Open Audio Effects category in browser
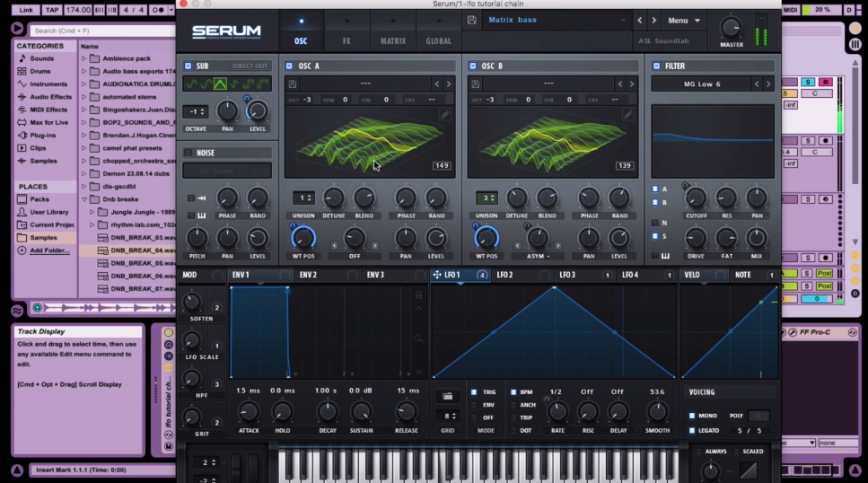Image resolution: width=868 pixels, height=483 pixels. [50, 96]
